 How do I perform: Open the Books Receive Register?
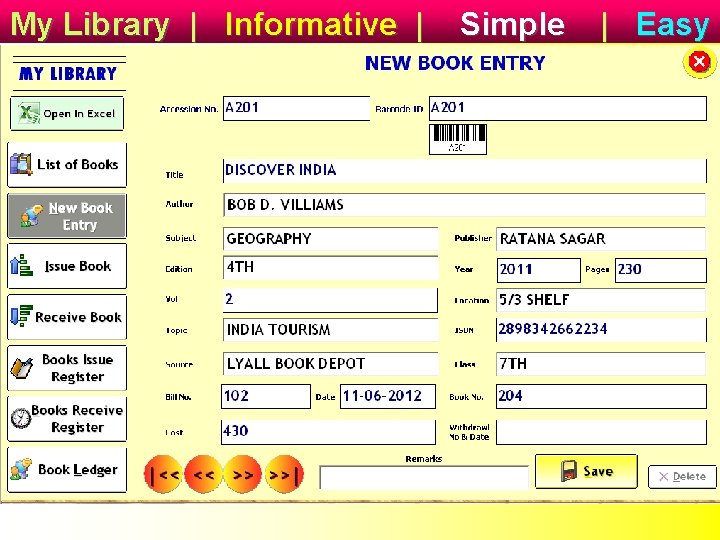coord(67,419)
